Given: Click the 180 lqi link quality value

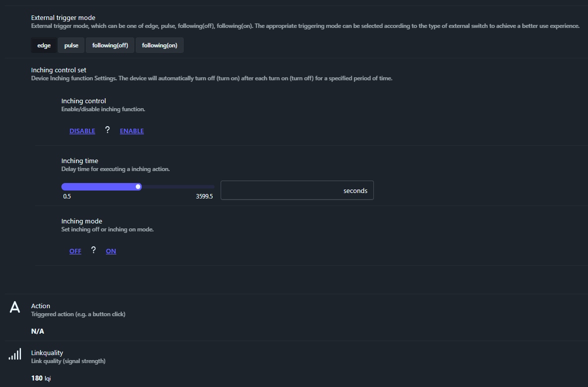Looking at the screenshot, I should coord(41,378).
